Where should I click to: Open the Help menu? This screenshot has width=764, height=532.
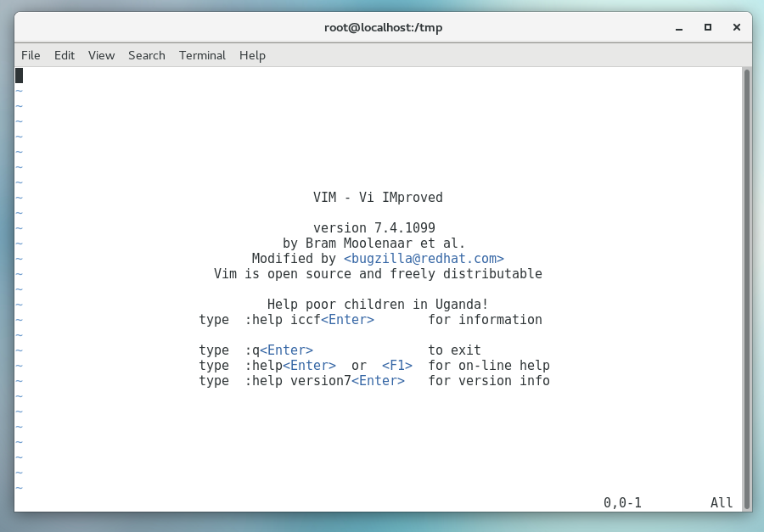click(x=252, y=55)
